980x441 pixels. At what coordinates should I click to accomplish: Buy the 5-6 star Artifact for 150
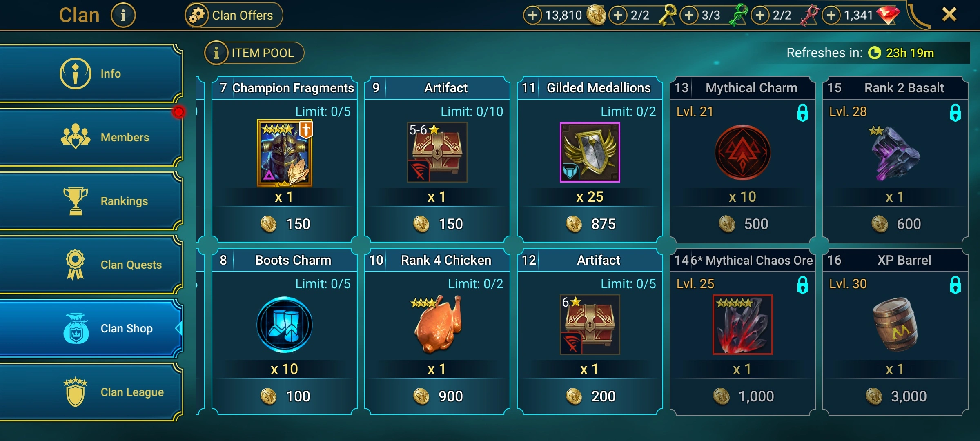[x=437, y=159]
